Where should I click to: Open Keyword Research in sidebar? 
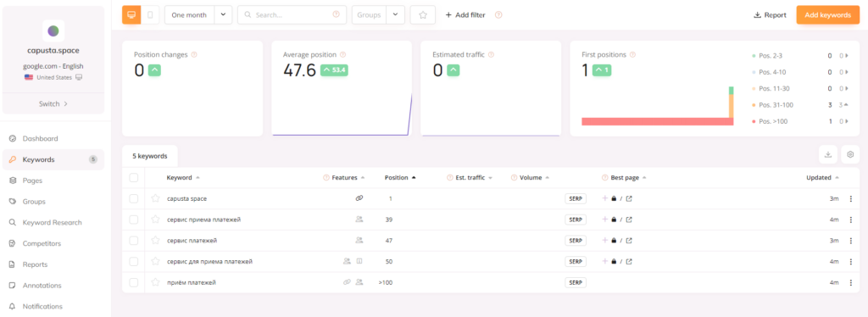click(53, 222)
